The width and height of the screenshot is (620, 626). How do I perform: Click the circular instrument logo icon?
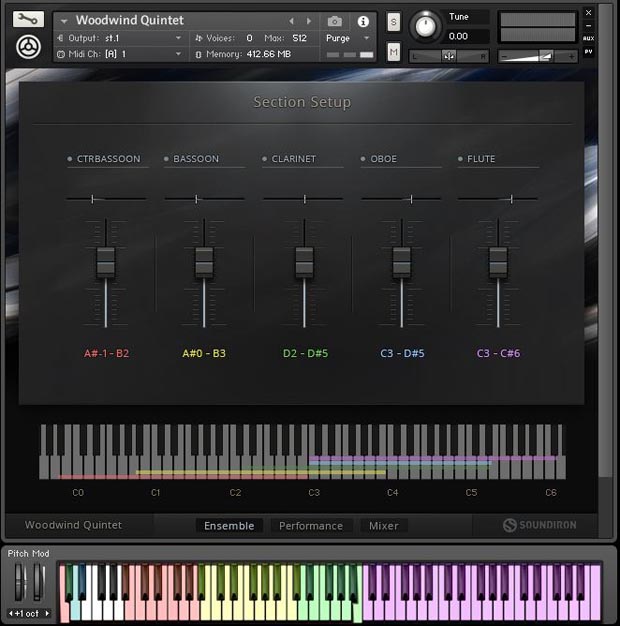click(29, 47)
